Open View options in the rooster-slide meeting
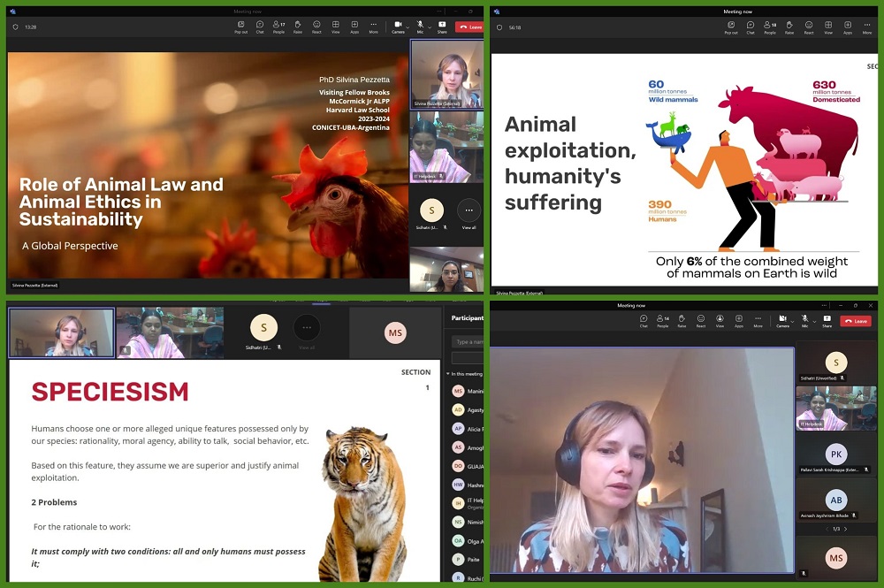This screenshot has height=588, width=884. coord(335,27)
